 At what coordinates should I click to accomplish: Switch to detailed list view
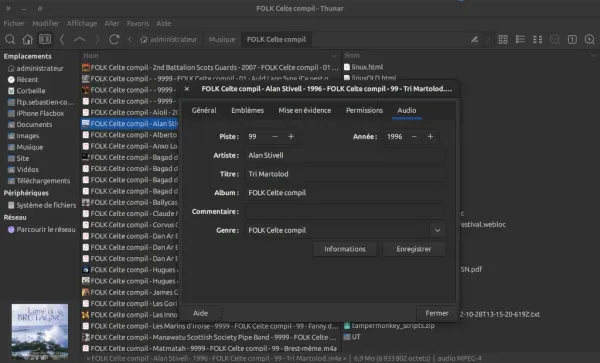click(520, 39)
